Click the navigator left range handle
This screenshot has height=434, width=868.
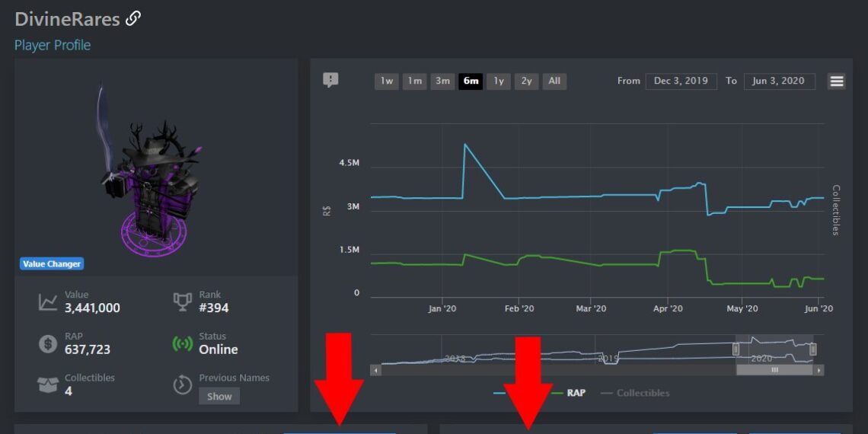pyautogui.click(x=736, y=349)
